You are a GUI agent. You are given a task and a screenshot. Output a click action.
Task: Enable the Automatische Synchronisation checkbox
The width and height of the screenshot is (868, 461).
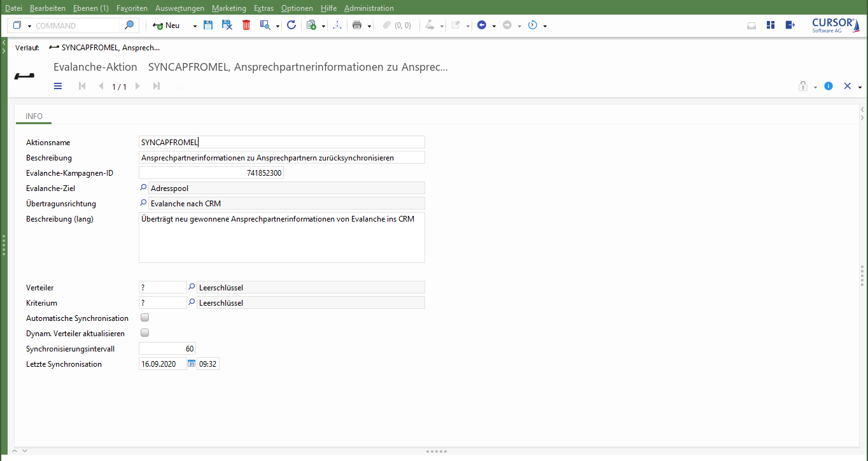[144, 318]
